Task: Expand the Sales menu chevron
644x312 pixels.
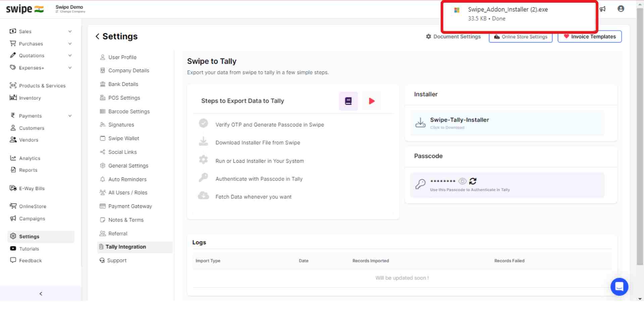Action: (x=70, y=32)
